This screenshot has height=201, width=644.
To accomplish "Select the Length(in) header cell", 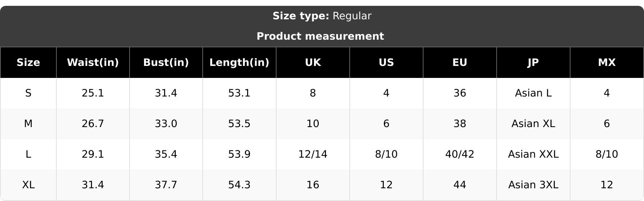I will coord(239,63).
